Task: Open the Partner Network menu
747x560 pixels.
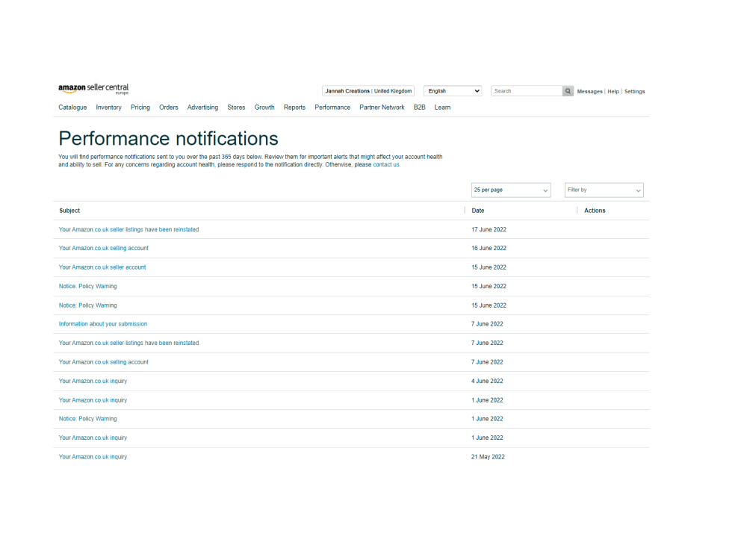Action: click(382, 108)
